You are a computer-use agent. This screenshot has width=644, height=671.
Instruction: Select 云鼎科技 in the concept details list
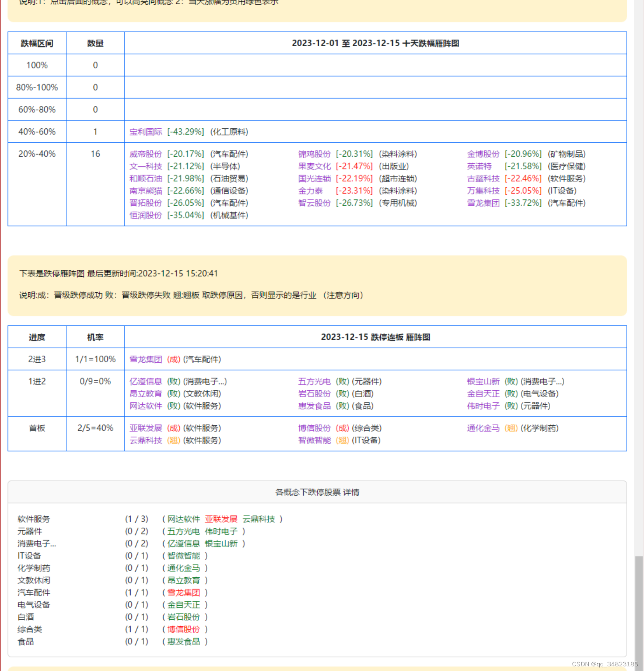[259, 519]
